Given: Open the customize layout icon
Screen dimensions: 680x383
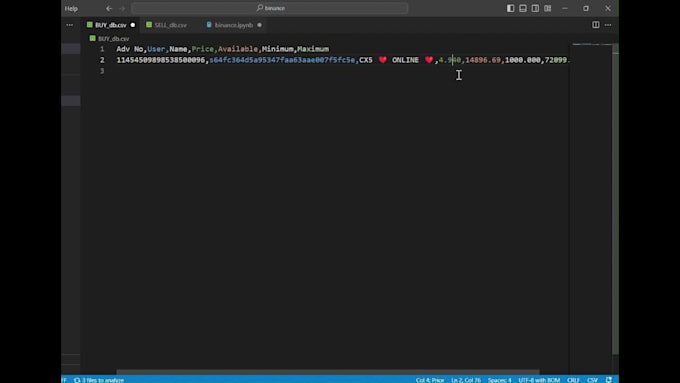Looking at the screenshot, I should click(548, 8).
